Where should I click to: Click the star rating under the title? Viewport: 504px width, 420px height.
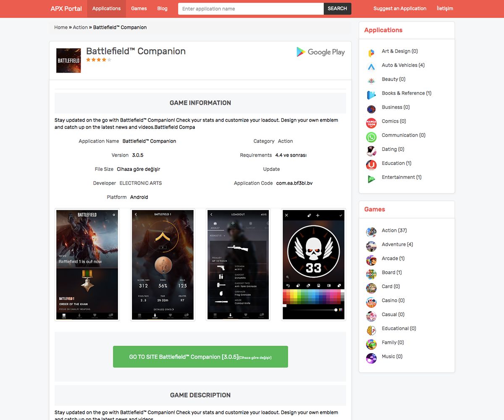(x=99, y=60)
